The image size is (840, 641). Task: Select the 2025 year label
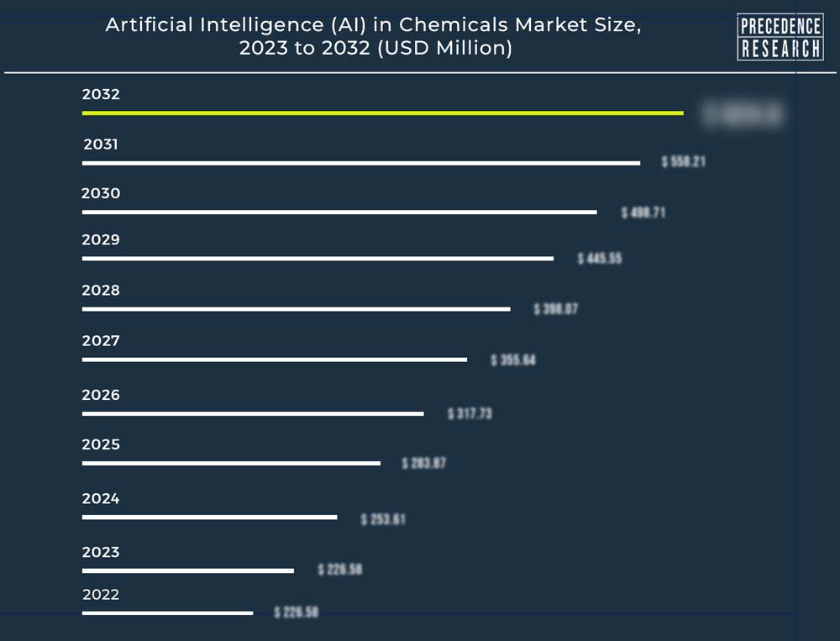[x=101, y=444]
